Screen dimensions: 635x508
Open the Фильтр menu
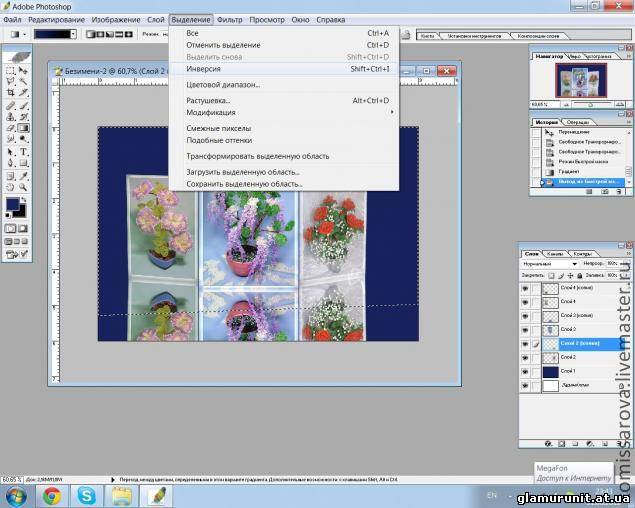pyautogui.click(x=230, y=19)
